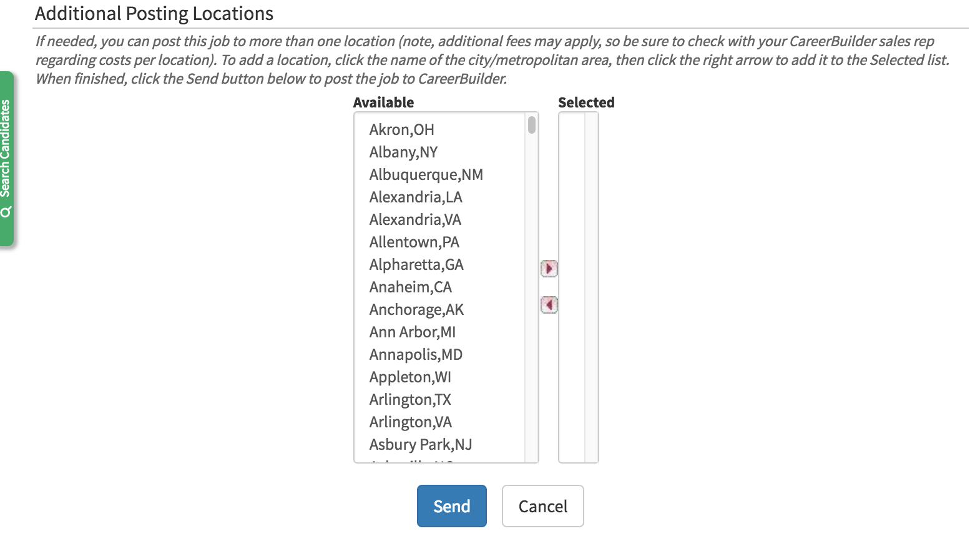The height and width of the screenshot is (556, 980).
Task: Select Albany,NY from the list
Action: point(403,152)
